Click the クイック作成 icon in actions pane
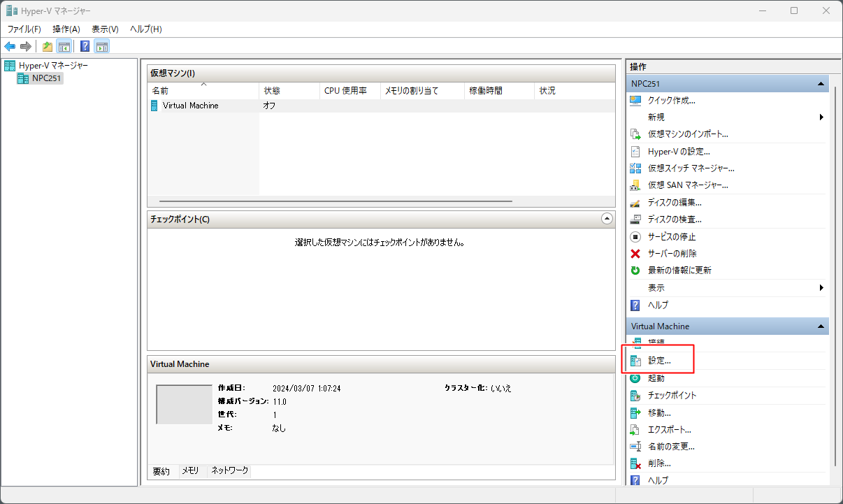The height and width of the screenshot is (504, 843). point(635,101)
